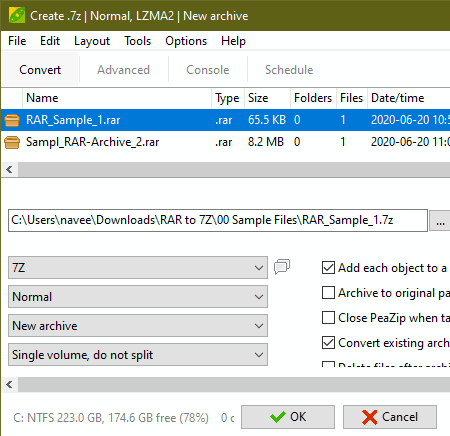Open the Edit menu
The image size is (450, 436).
pos(50,41)
